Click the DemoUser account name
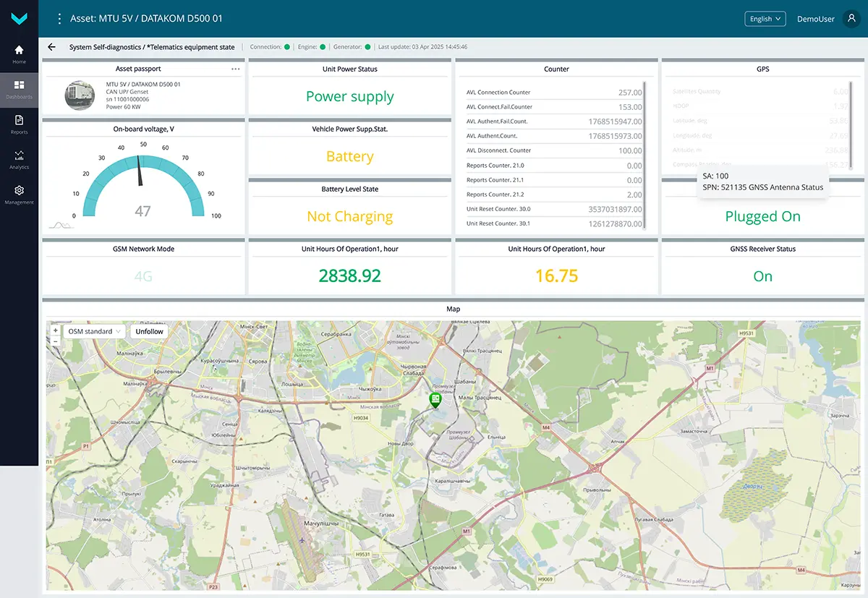This screenshot has width=868, height=598. pyautogui.click(x=815, y=19)
